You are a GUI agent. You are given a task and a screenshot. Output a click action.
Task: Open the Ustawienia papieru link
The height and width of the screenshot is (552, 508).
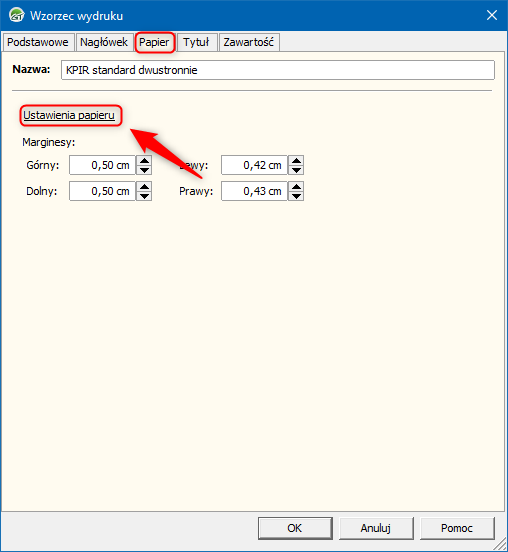[69, 115]
